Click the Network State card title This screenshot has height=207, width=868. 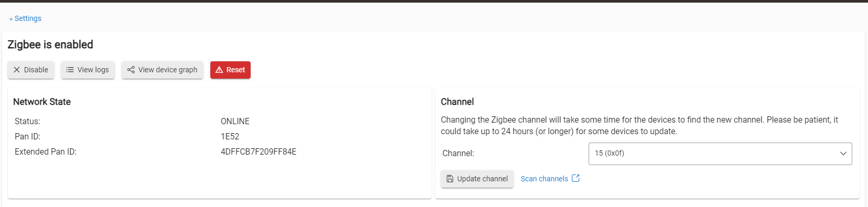pyautogui.click(x=42, y=102)
